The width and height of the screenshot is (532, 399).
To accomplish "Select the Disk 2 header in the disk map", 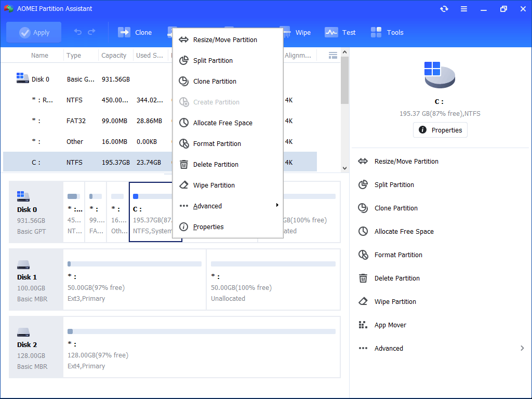I will 36,347.
